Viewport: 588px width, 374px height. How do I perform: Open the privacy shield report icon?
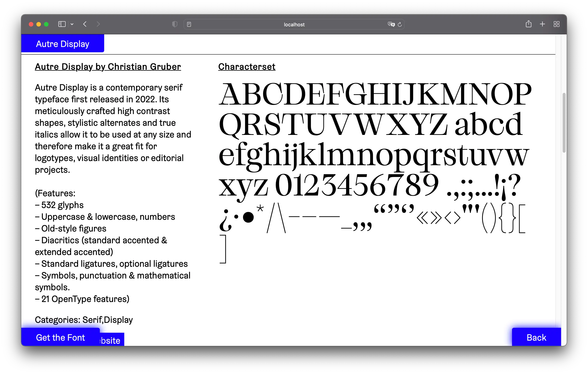(175, 24)
